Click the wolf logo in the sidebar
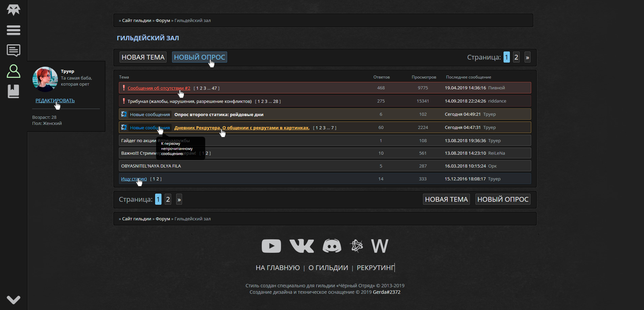The width and height of the screenshot is (644, 310). click(14, 10)
